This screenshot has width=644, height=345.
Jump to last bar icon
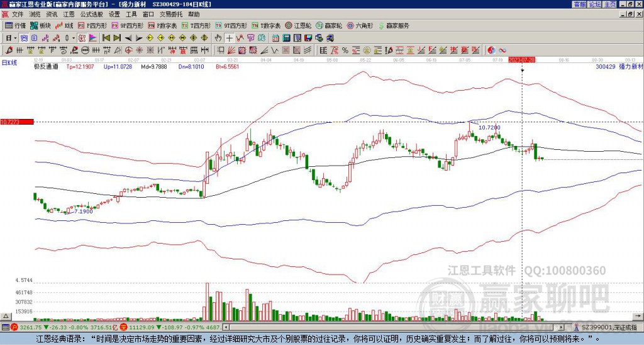click(116, 38)
